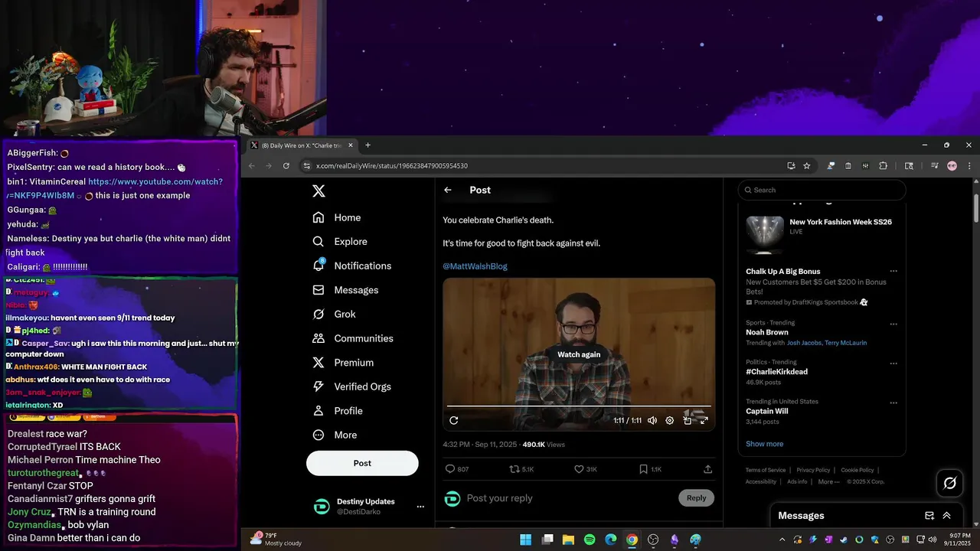Viewport: 980px width, 551px height.
Task: Click the Chrome address bar URL
Action: [x=392, y=166]
